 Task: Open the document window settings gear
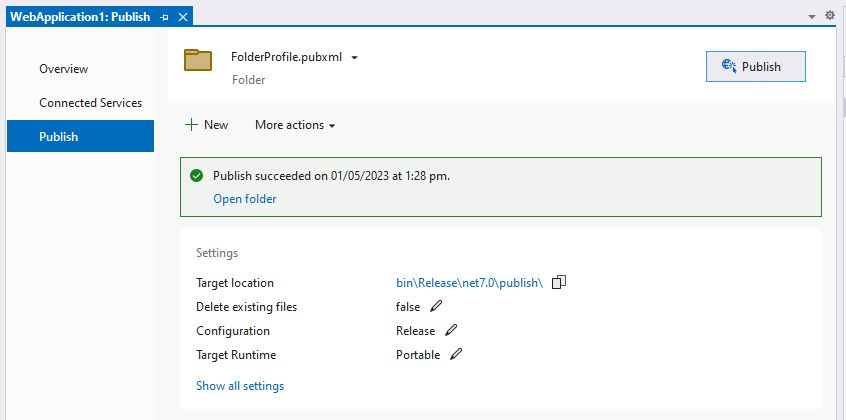pyautogui.click(x=830, y=16)
